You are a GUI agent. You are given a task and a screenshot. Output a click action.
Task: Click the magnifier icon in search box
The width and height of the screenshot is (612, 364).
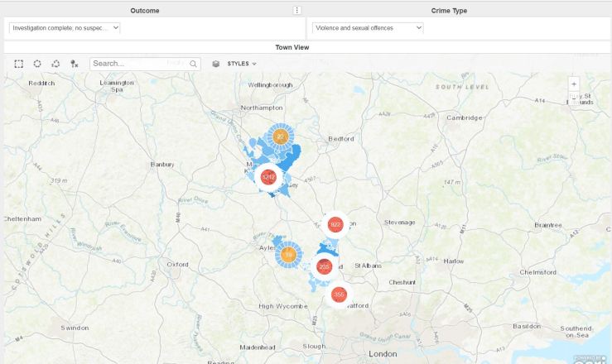click(x=193, y=64)
